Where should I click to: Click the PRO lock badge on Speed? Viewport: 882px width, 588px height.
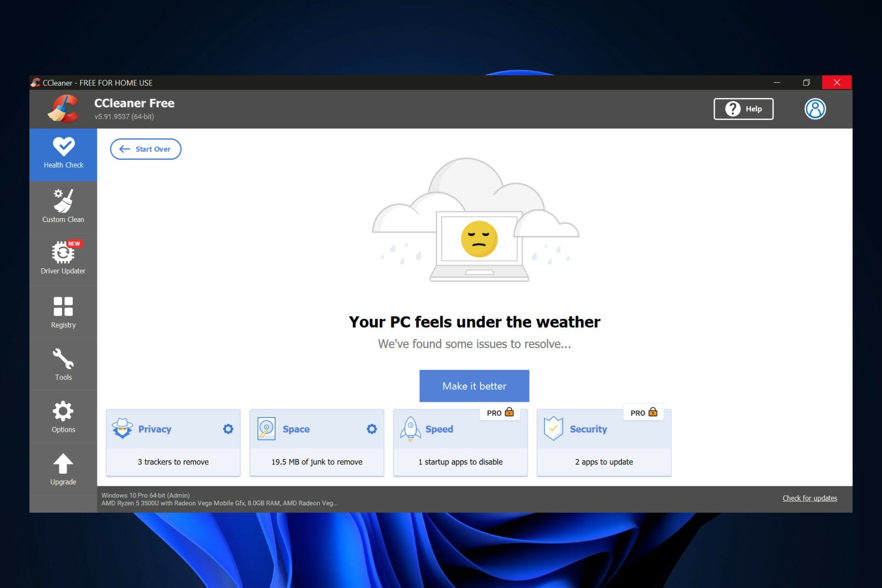point(500,413)
